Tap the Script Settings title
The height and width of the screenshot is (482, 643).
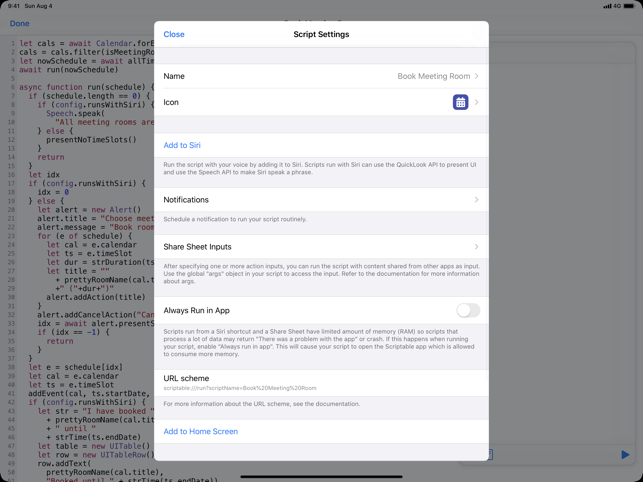coord(321,34)
